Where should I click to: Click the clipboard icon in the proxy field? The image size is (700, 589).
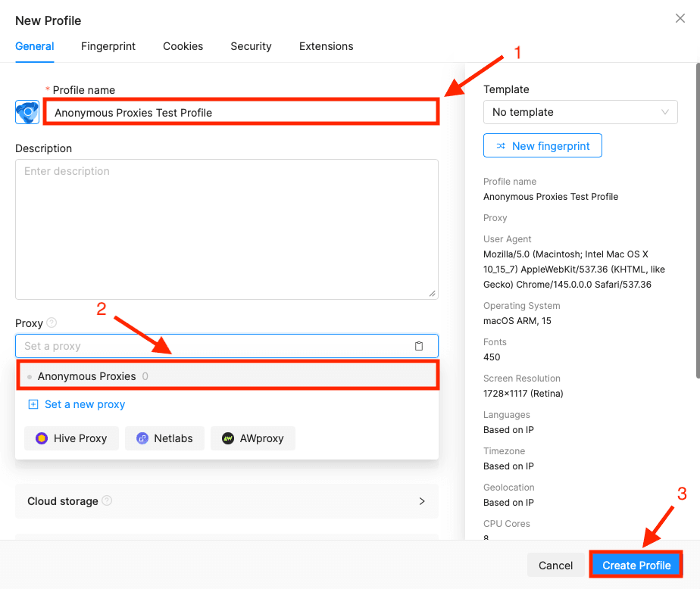(419, 345)
